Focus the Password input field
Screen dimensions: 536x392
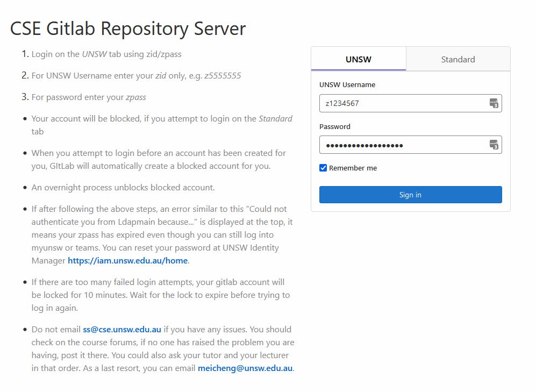tap(411, 145)
